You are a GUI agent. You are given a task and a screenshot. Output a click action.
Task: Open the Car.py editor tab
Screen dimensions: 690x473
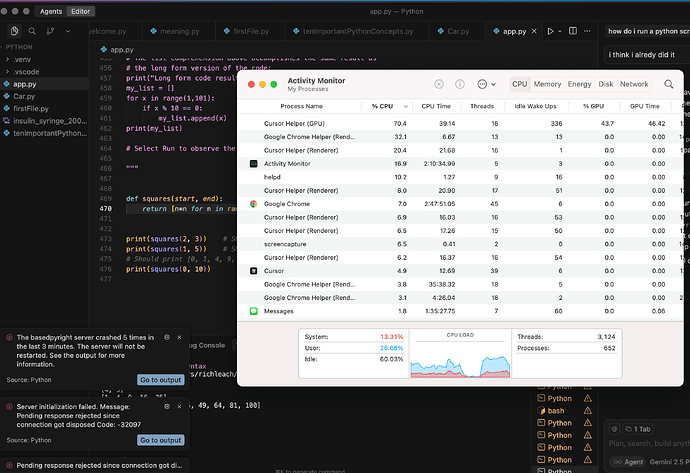coord(459,31)
